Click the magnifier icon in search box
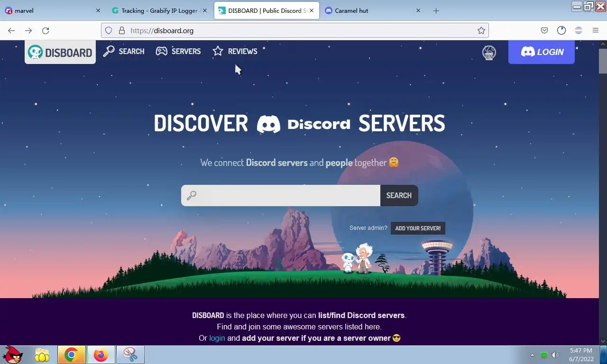This screenshot has width=607, height=364. click(192, 195)
